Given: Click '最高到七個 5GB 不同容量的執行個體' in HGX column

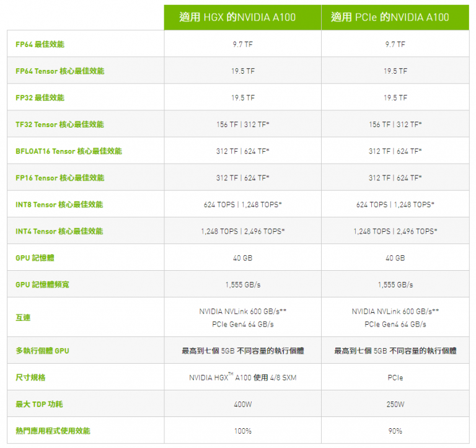Looking at the screenshot, I should click(243, 351).
